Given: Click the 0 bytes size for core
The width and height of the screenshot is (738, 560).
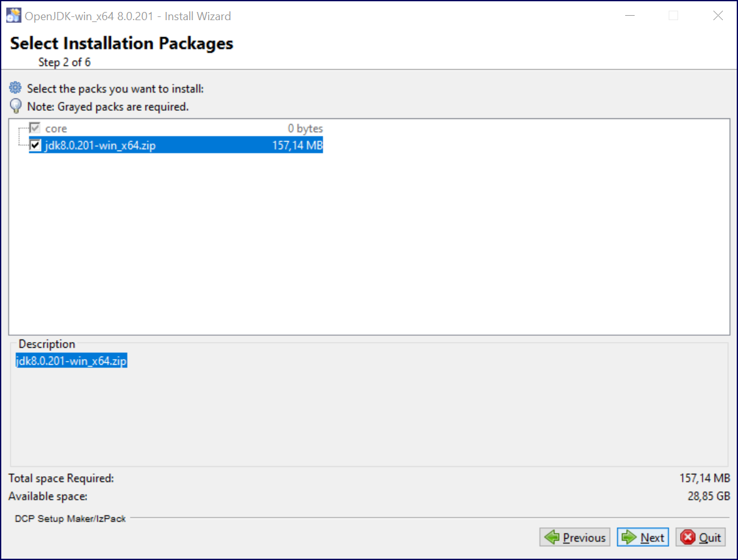Looking at the screenshot, I should [305, 129].
